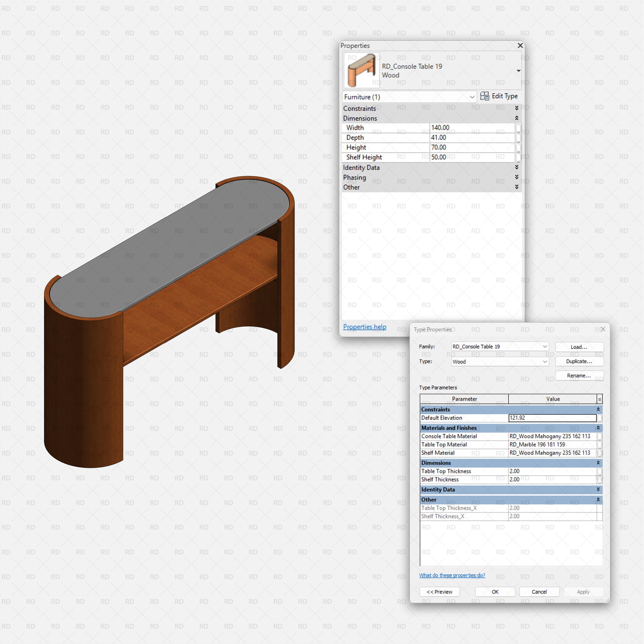The height and width of the screenshot is (644, 644).
Task: Click the equals column header in parameter table
Action: [x=600, y=399]
